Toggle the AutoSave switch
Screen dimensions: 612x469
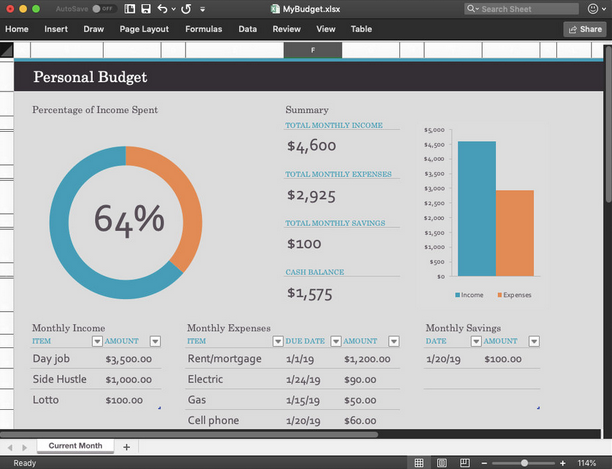pos(103,9)
